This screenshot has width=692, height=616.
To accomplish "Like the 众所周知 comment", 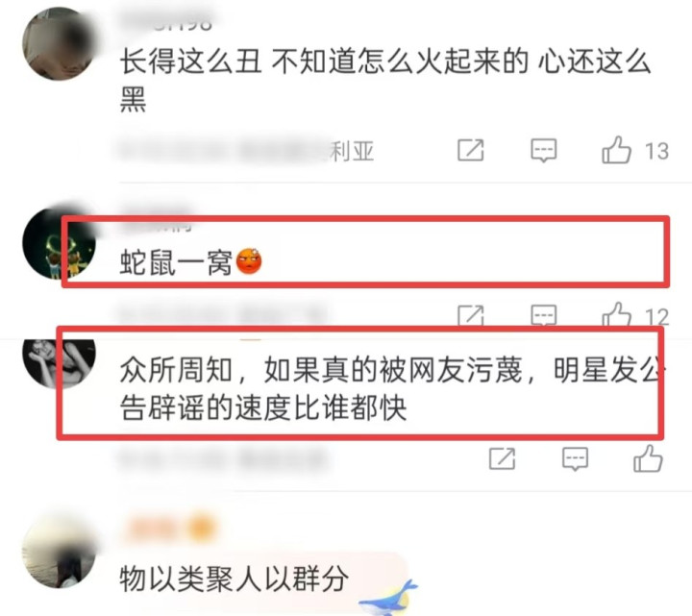I will click(648, 458).
